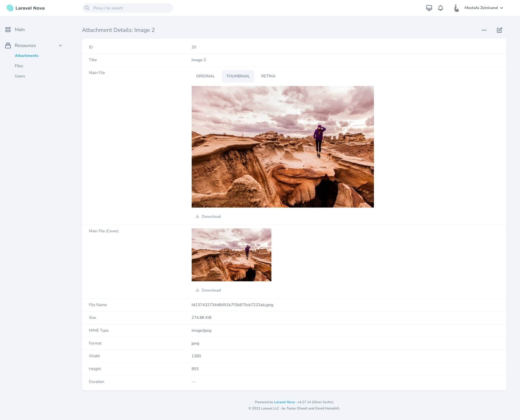Click the Resources briefcase icon
This screenshot has width=520, height=420.
(8, 46)
